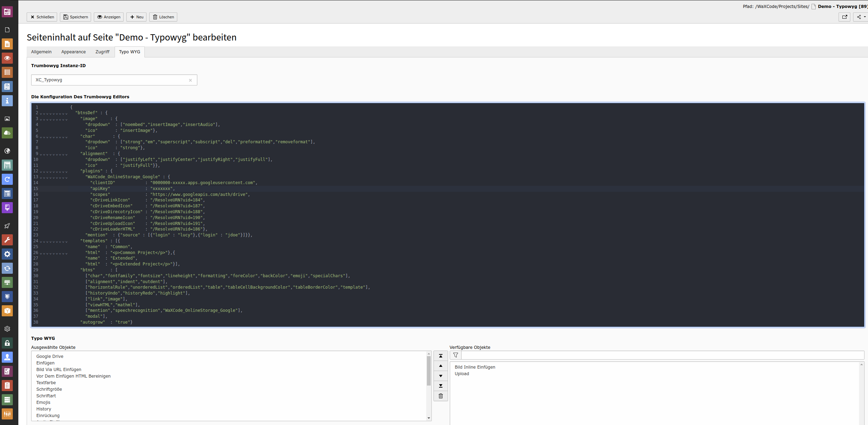Open the dashboard module at top of sidebar
868x425 pixels.
7,12
